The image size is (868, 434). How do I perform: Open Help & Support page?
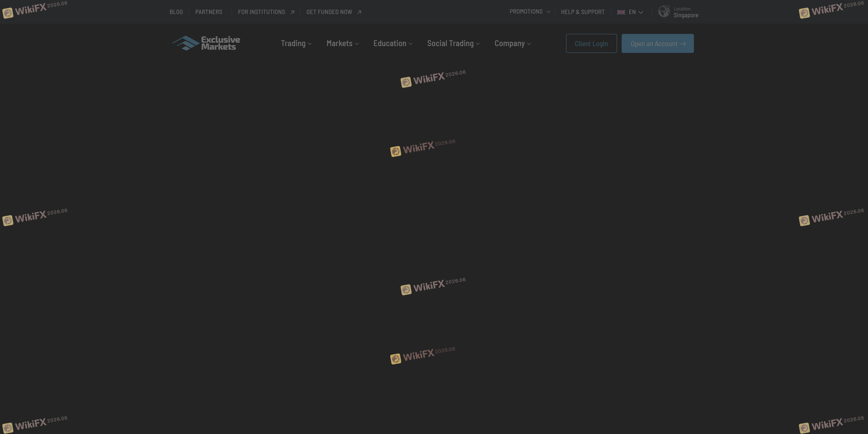[x=583, y=12]
